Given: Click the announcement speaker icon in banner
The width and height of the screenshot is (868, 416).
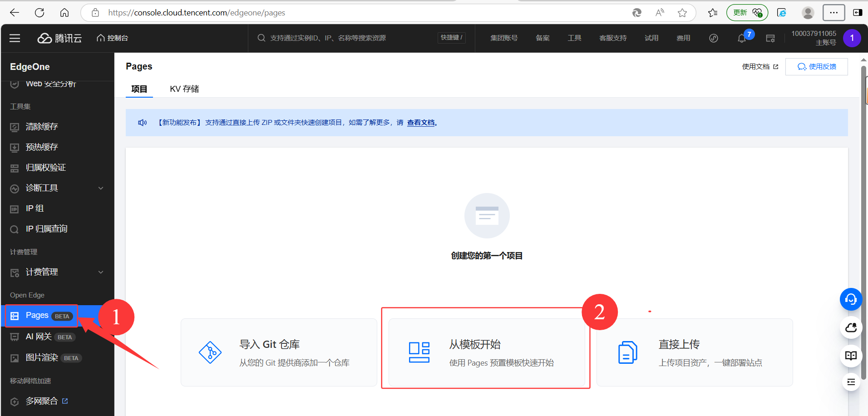Looking at the screenshot, I should 143,123.
